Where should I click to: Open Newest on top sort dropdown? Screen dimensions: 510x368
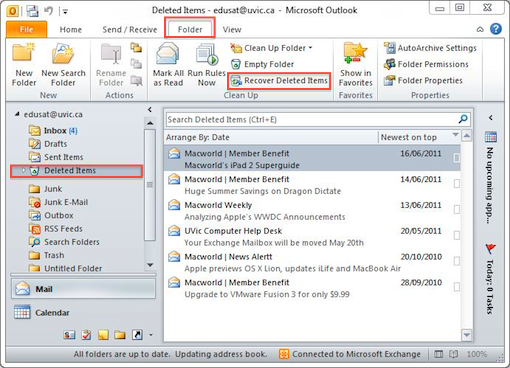[455, 135]
